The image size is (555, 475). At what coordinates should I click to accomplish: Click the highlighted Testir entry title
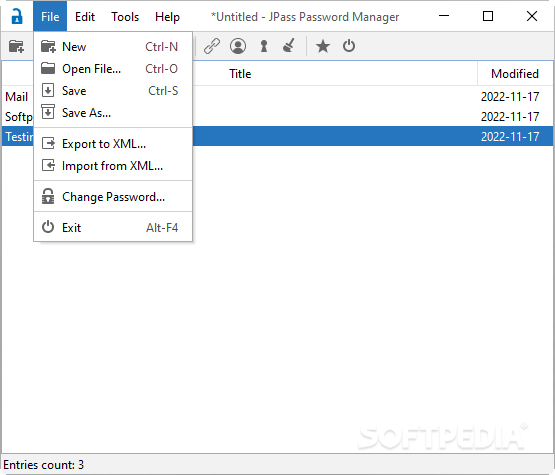(x=19, y=137)
